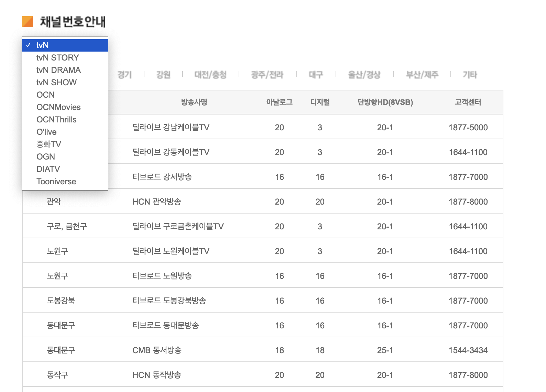
Task: Click the 구로, 금천구 region cell
Action: (67, 226)
